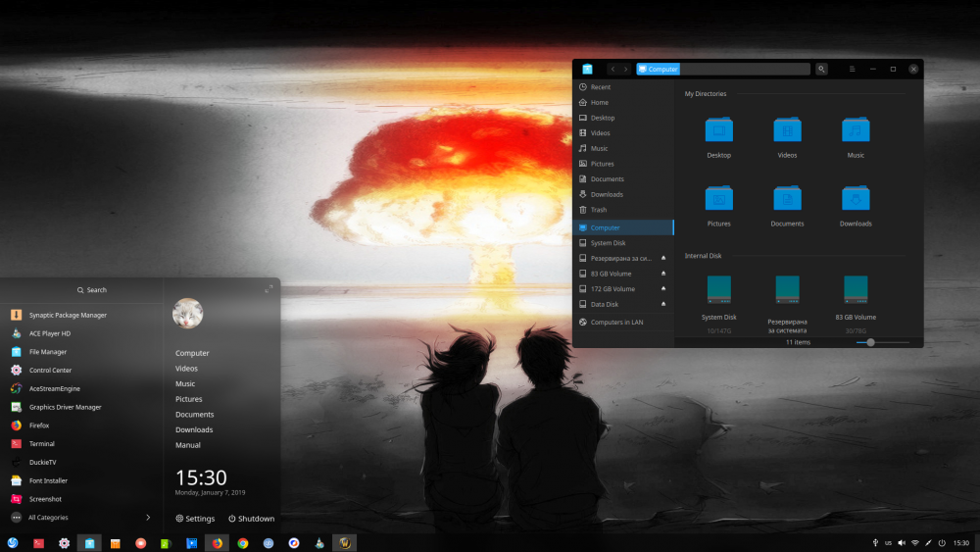This screenshot has height=552, width=980.
Task: Open Computers in LAN sidebar entry
Action: coord(623,322)
